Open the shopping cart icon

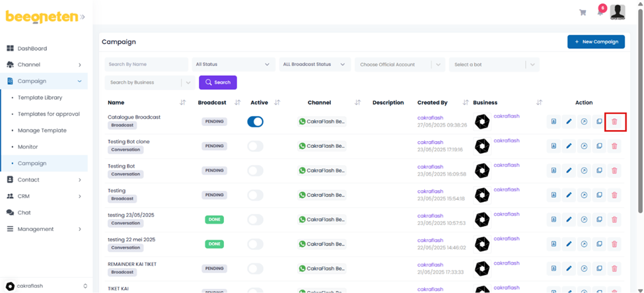tap(583, 13)
